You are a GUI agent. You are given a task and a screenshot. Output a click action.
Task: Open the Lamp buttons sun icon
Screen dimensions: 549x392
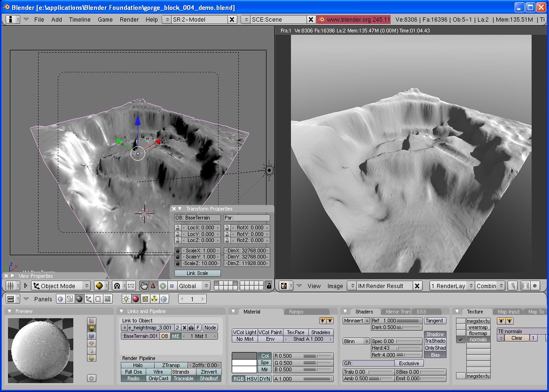(126, 299)
